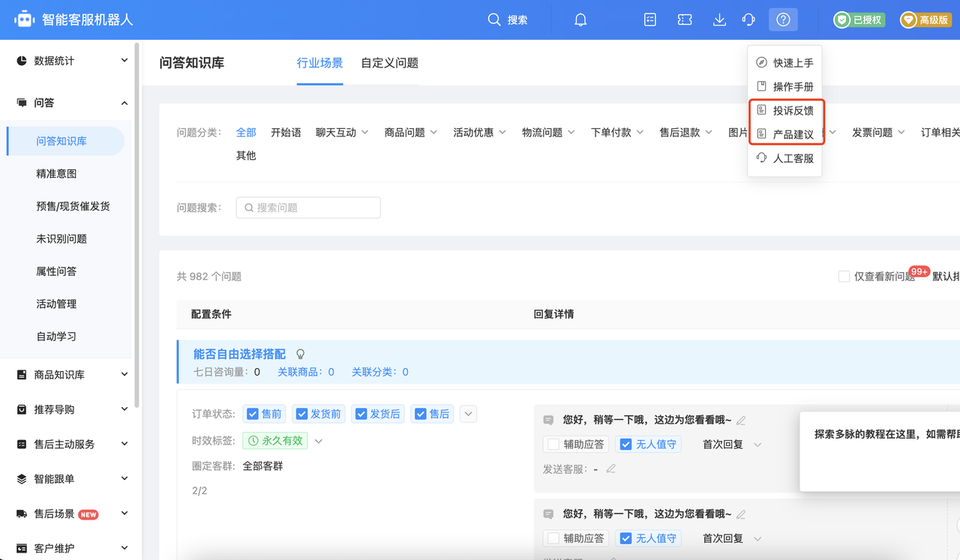
Task: Uncheck the 售后 checkbox
Action: [x=421, y=414]
